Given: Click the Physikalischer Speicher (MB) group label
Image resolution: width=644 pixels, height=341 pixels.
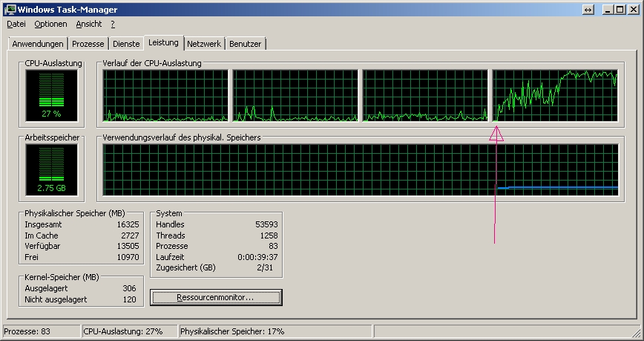Looking at the screenshot, I should [x=75, y=213].
